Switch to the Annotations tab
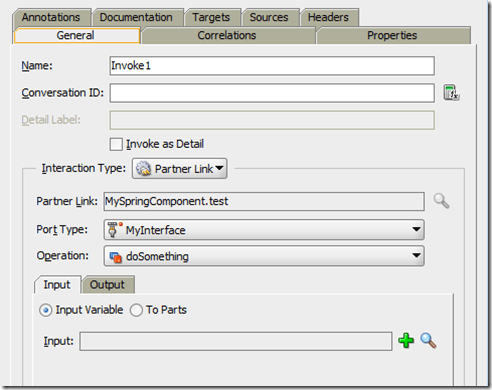The width and height of the screenshot is (492, 390). [51, 17]
